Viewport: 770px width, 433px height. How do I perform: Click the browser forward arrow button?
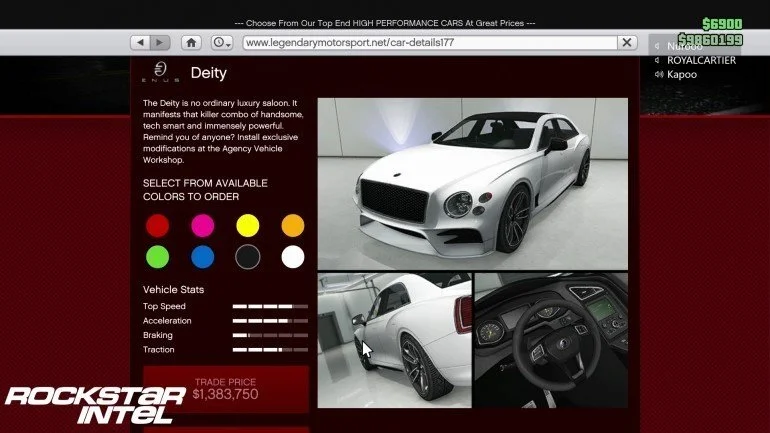tap(160, 43)
